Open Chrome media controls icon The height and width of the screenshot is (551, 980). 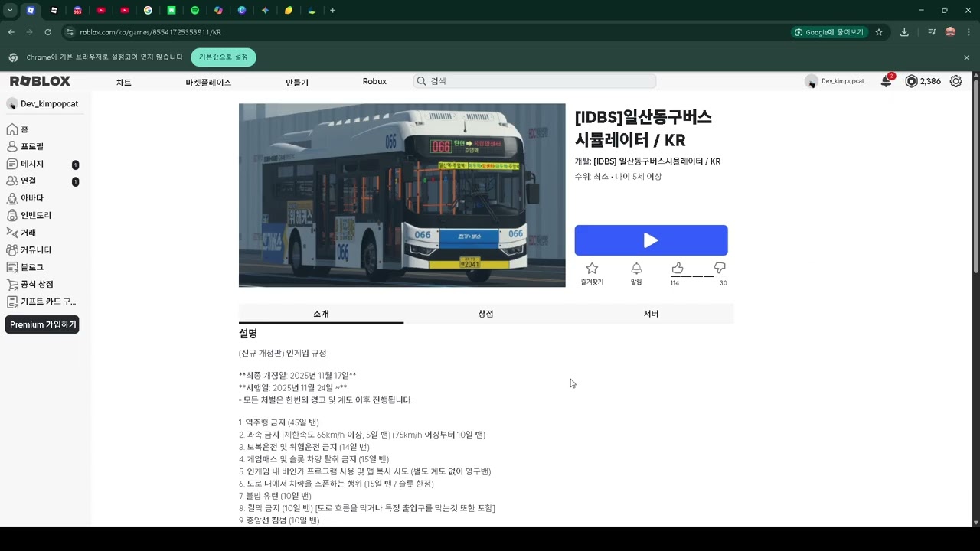pos(932,32)
